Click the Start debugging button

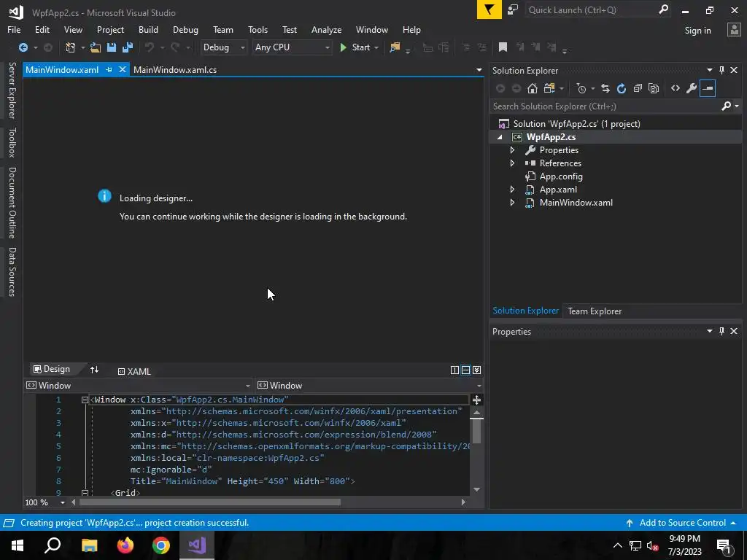click(355, 47)
